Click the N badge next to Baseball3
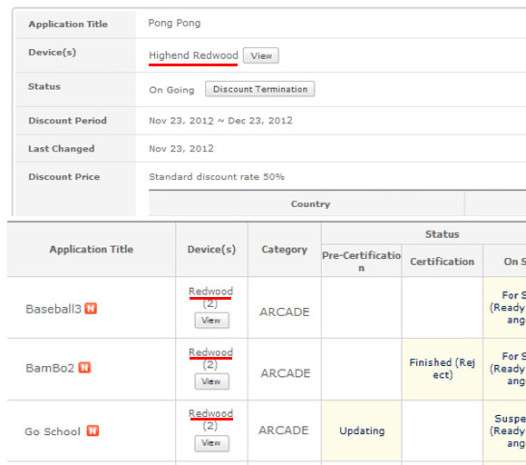 [x=91, y=308]
